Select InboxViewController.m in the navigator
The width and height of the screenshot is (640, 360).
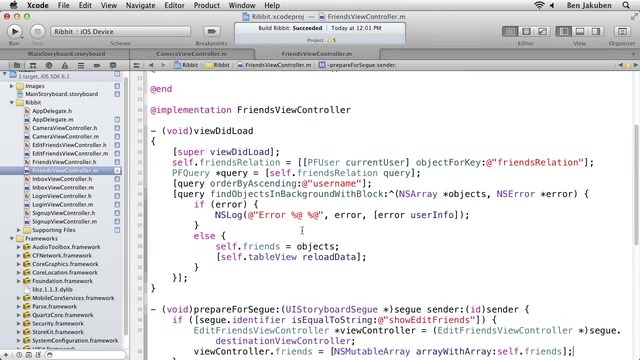tap(63, 188)
